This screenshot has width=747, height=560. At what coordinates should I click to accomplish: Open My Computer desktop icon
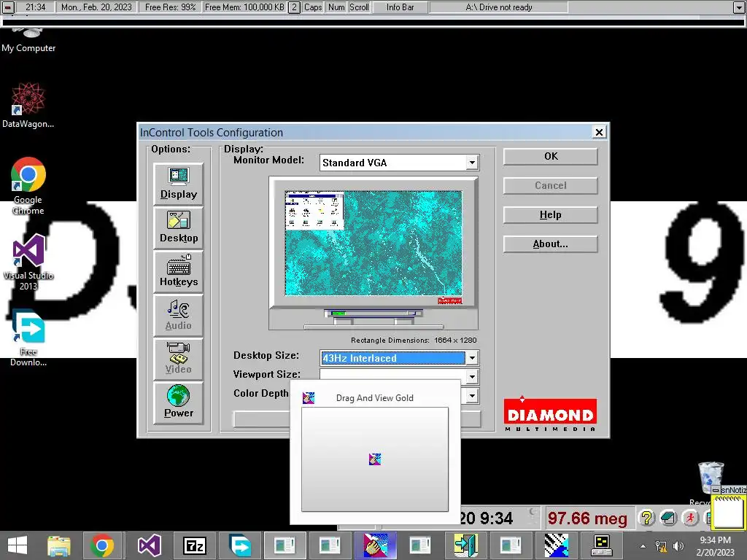pyautogui.click(x=28, y=41)
